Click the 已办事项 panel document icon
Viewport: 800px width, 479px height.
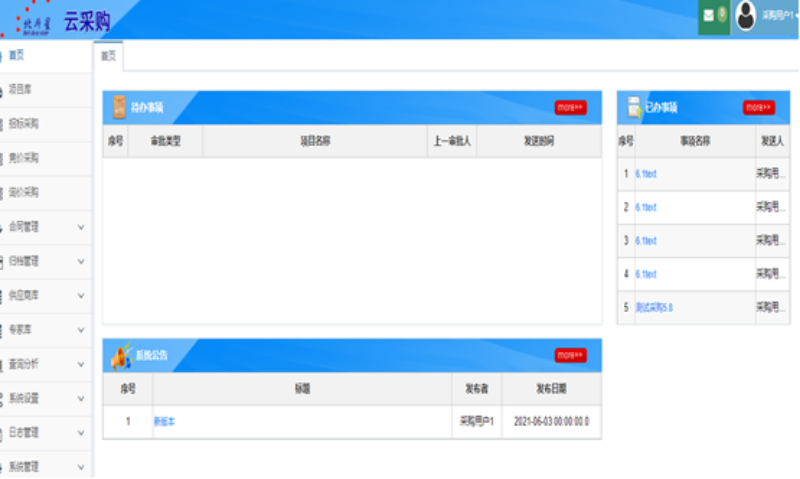[634, 107]
